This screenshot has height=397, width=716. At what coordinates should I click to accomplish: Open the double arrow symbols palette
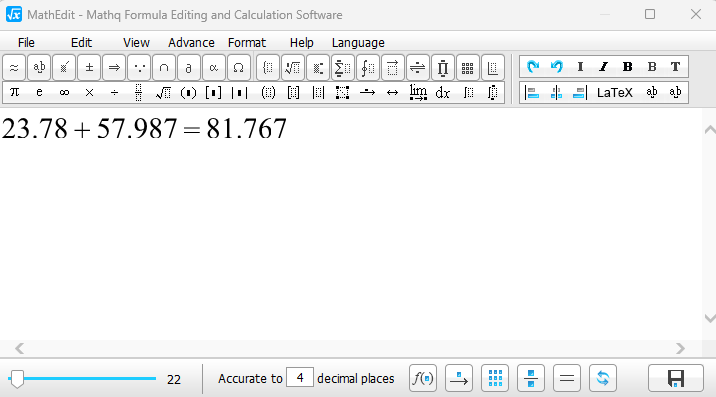[x=114, y=68]
